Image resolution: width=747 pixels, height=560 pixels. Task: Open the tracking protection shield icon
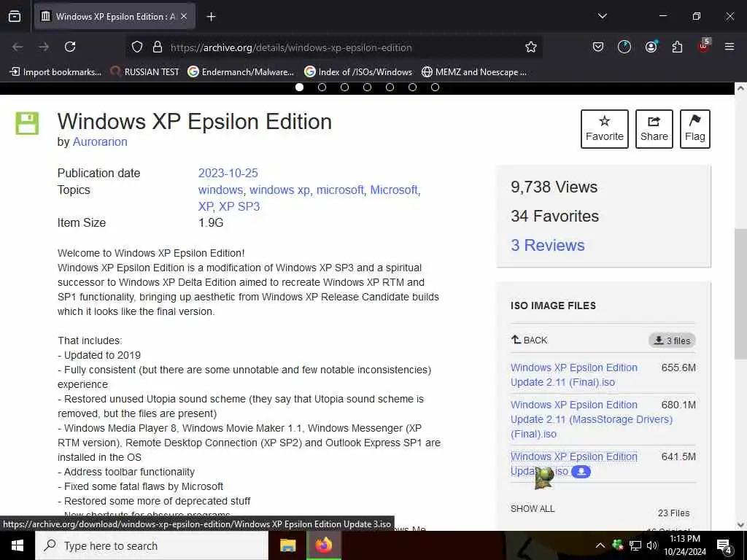pyautogui.click(x=137, y=47)
